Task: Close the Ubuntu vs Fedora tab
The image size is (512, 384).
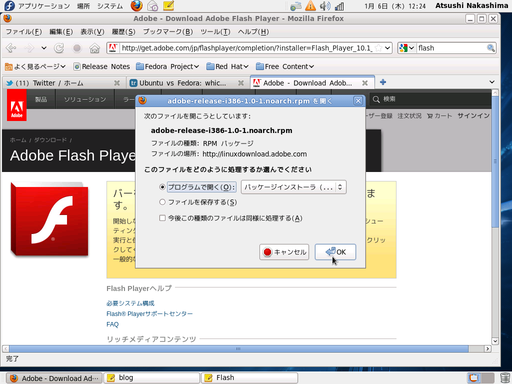Action: pyautogui.click(x=241, y=83)
